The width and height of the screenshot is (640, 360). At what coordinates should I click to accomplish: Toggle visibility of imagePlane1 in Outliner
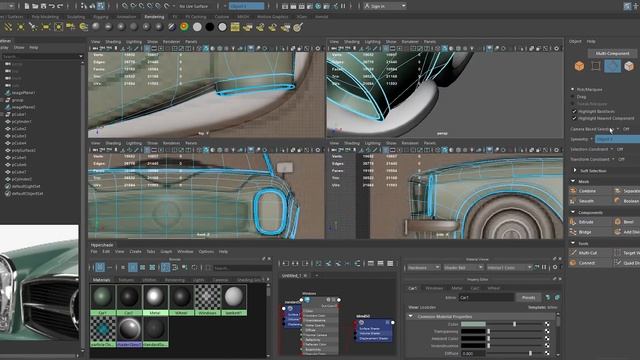coord(8,93)
